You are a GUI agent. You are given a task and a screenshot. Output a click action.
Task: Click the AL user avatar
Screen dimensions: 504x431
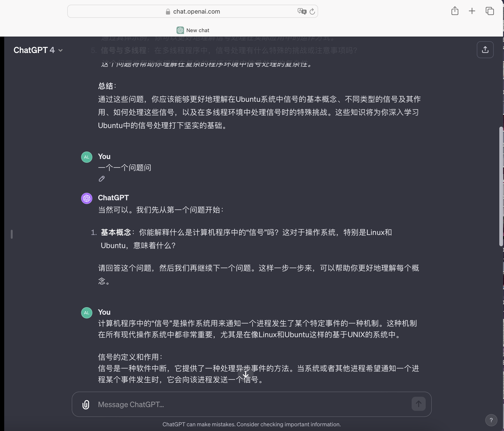[87, 157]
